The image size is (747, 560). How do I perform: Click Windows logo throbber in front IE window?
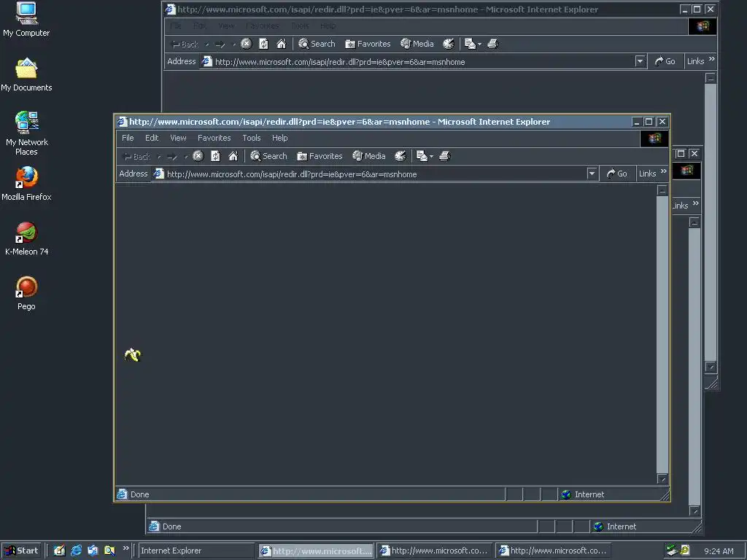[654, 138]
